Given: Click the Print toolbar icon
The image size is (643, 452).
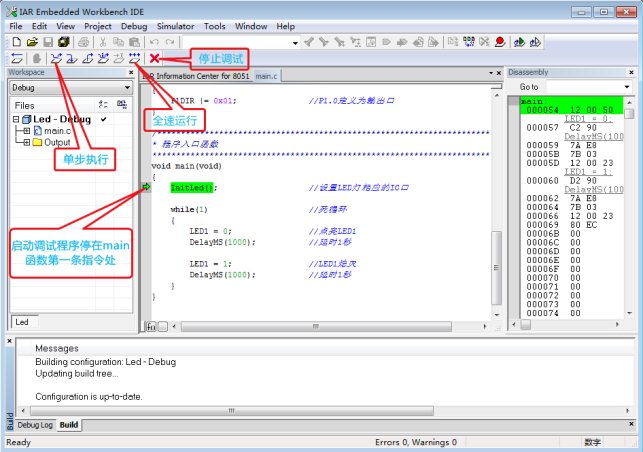Looking at the screenshot, I should [x=83, y=42].
